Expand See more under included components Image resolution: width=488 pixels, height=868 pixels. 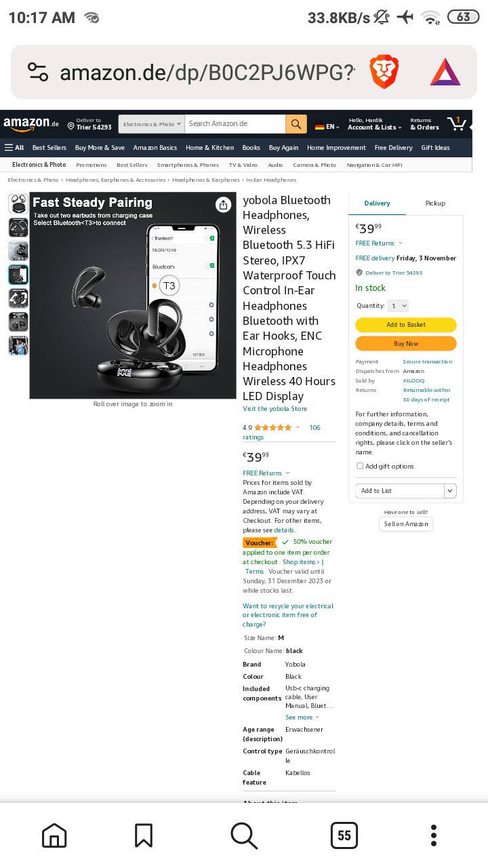pyautogui.click(x=302, y=717)
